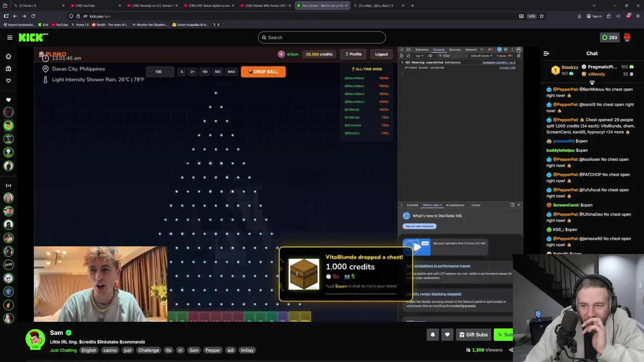Click the casino tag
Viewport: 644px width, 362px height.
coord(110,350)
